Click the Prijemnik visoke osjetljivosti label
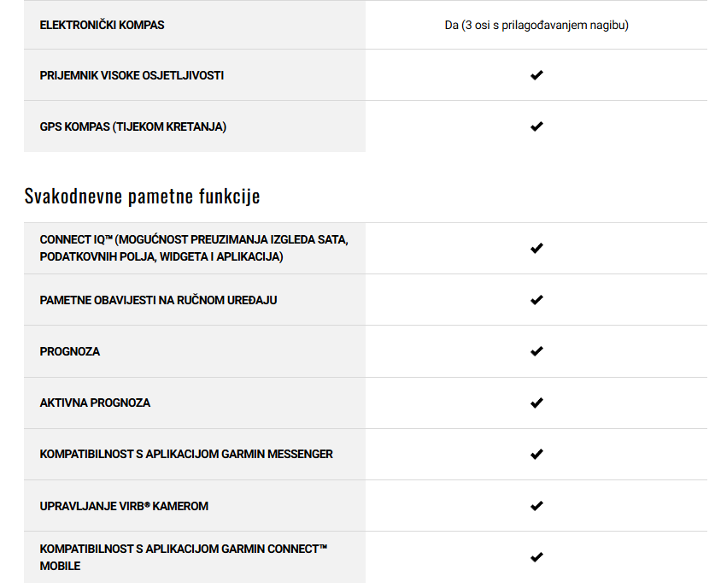715x588 pixels. tap(132, 75)
